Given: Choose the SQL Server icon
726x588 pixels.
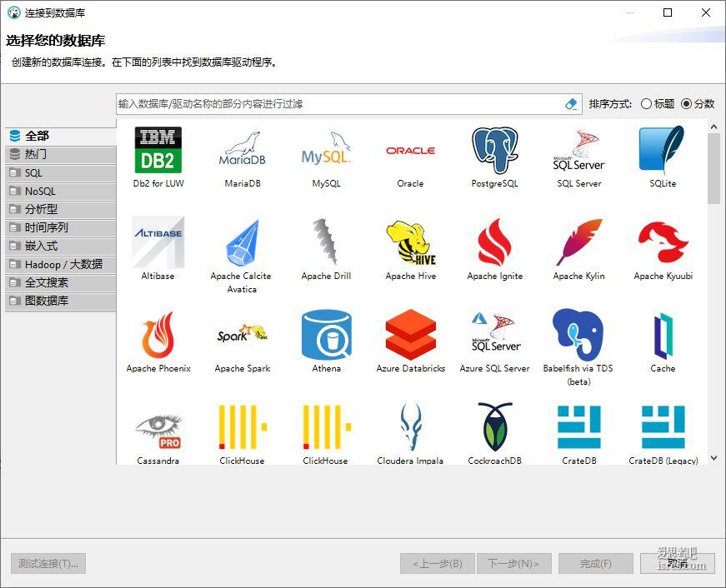Looking at the screenshot, I should click(x=578, y=150).
